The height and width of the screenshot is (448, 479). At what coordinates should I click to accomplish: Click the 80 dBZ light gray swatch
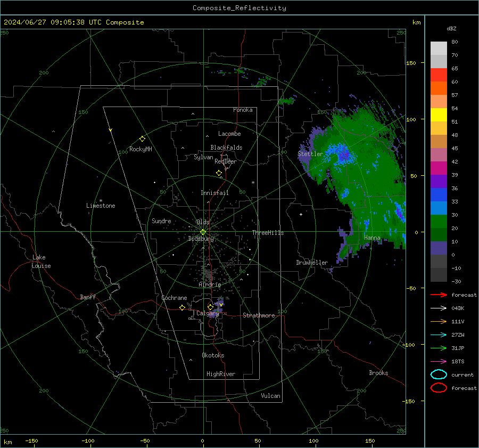pos(439,48)
